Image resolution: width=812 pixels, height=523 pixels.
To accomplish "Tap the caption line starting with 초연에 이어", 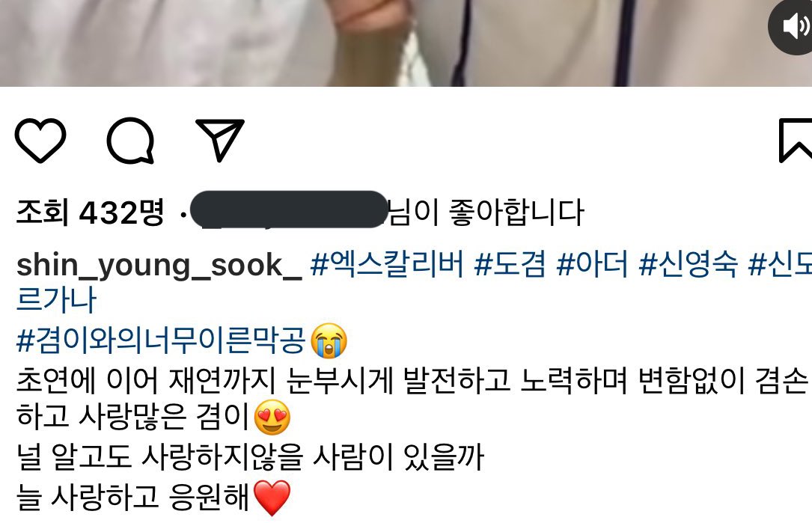I will [412, 379].
